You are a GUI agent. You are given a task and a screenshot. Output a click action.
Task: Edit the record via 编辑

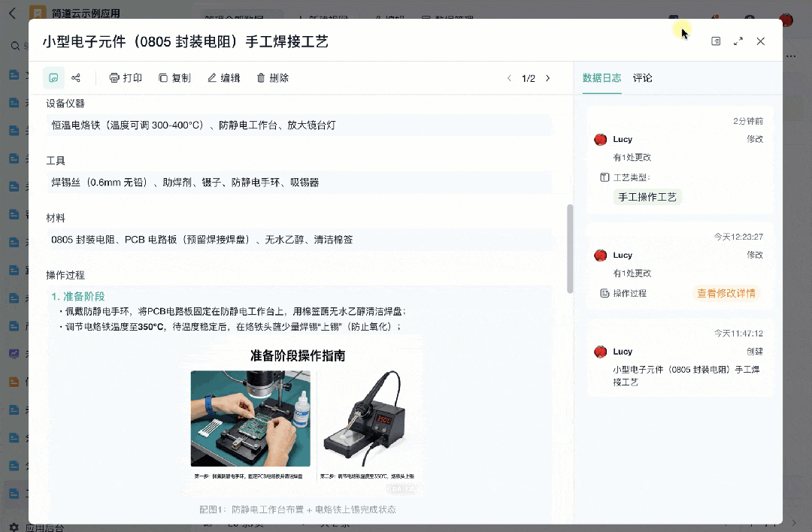224,77
